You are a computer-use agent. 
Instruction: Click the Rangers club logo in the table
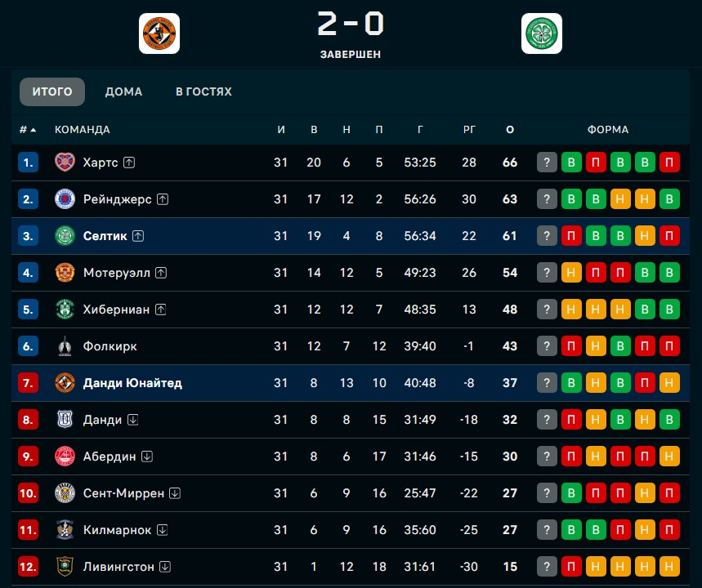[65, 199]
